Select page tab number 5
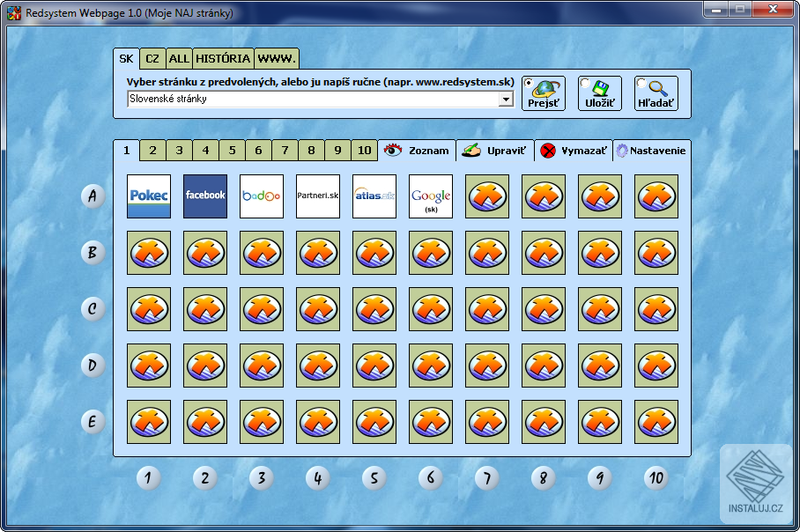800x532 pixels. (232, 150)
